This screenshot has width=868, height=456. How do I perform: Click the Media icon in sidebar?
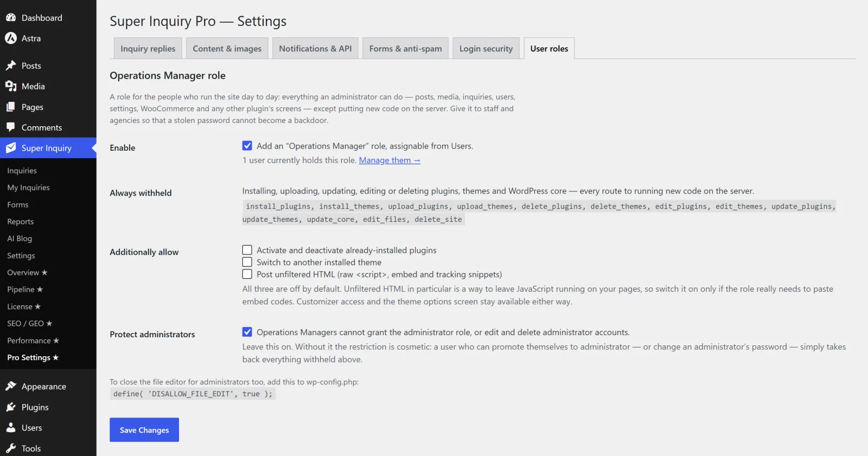(11, 86)
